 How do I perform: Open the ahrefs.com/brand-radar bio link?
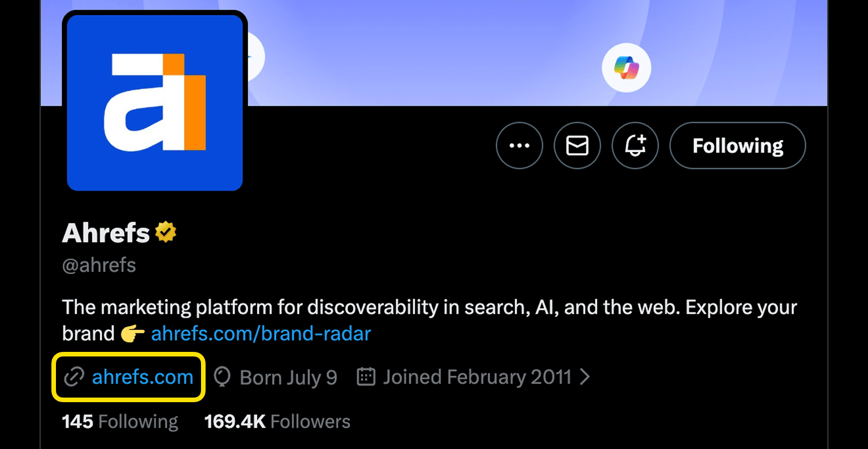point(260,333)
